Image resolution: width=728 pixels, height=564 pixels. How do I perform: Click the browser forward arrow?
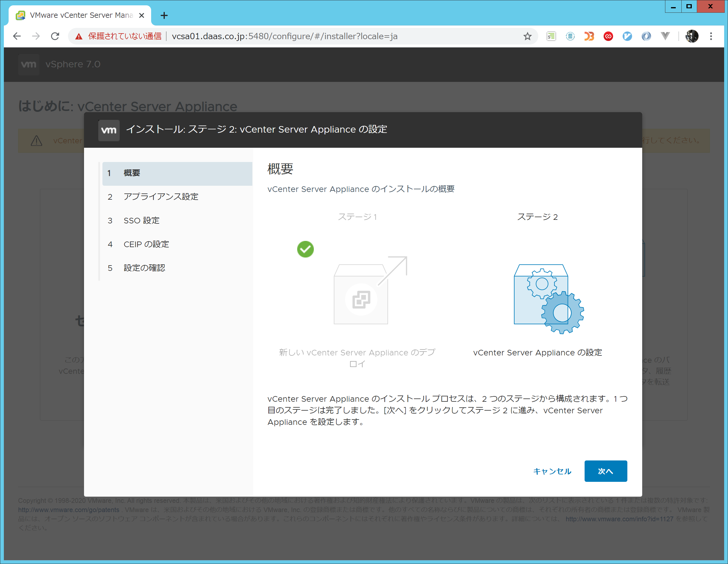[36, 36]
